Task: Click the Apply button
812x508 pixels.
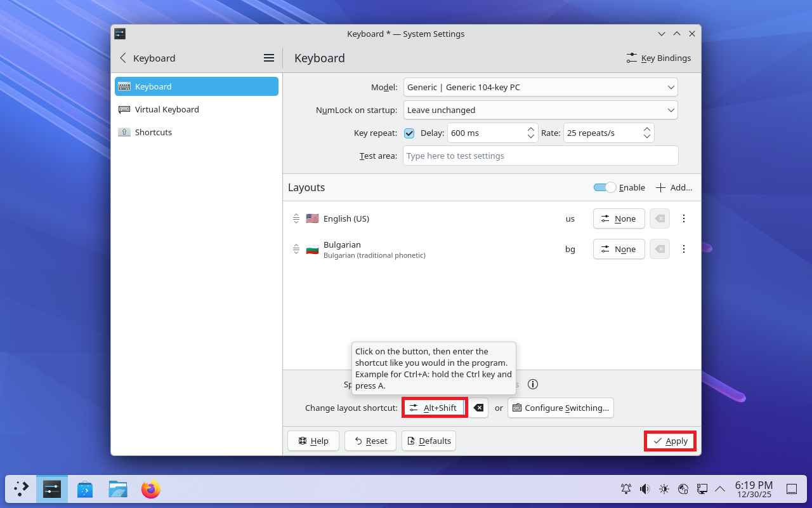Action: click(x=671, y=441)
